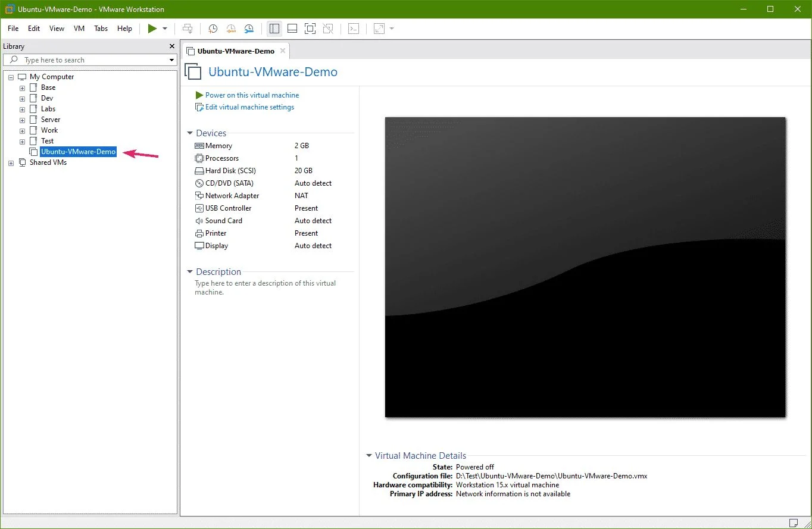Expand the Labs folder
The image size is (812, 529).
(x=23, y=109)
